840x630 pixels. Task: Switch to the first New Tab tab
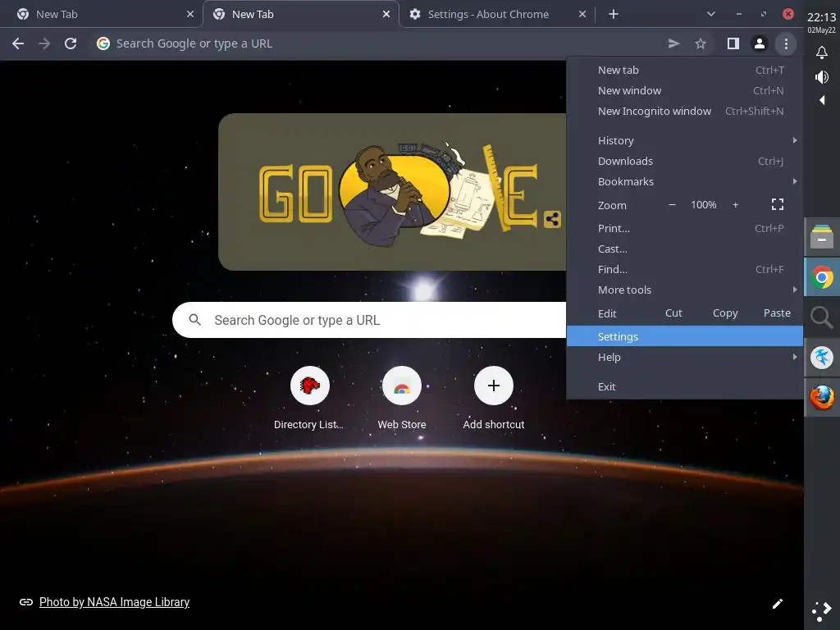101,15
